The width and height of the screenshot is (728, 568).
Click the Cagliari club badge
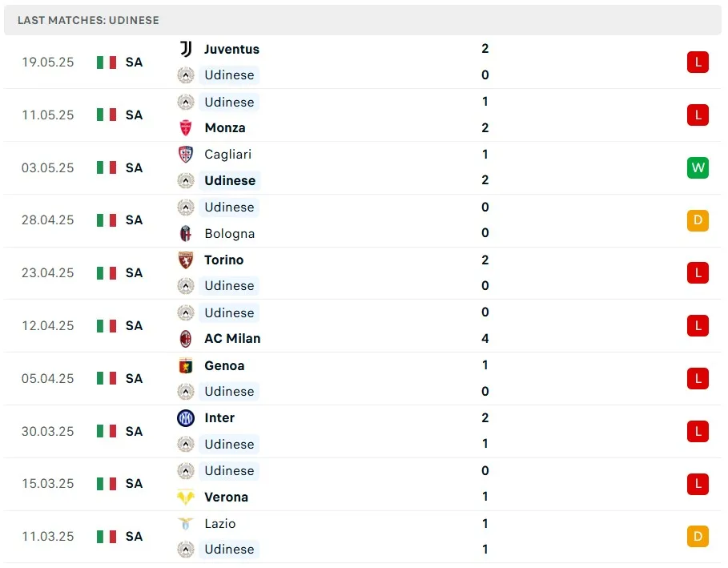[x=186, y=155]
